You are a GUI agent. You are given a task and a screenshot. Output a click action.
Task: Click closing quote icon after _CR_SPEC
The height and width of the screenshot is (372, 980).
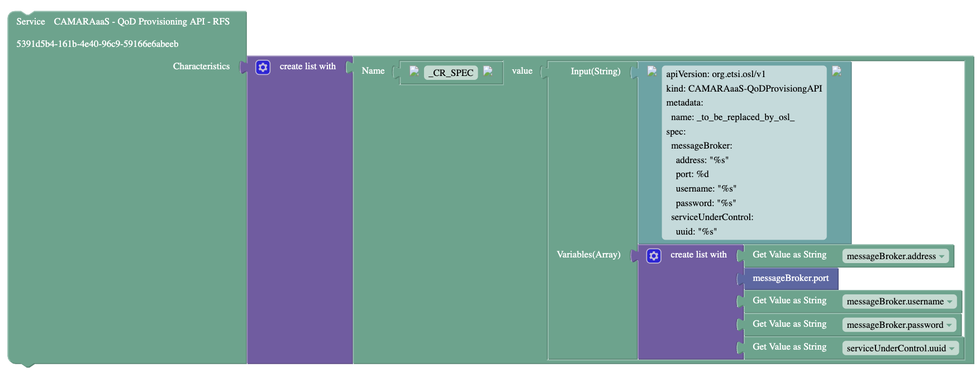(x=488, y=71)
